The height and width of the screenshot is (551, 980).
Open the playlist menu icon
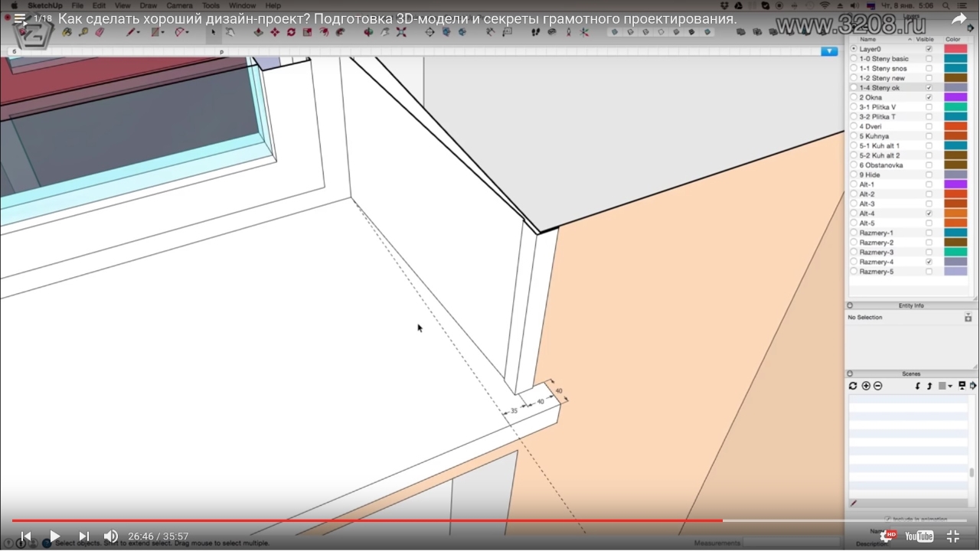pyautogui.click(x=19, y=19)
